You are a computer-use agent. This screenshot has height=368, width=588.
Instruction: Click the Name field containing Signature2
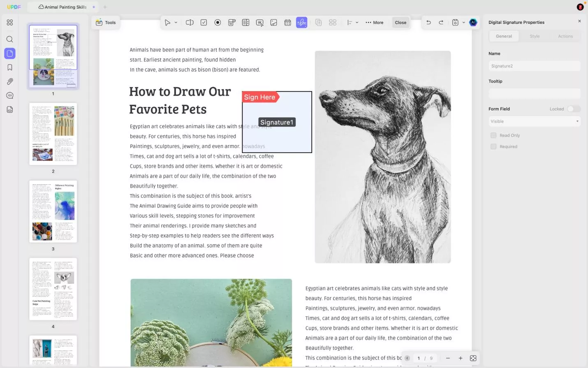click(535, 66)
